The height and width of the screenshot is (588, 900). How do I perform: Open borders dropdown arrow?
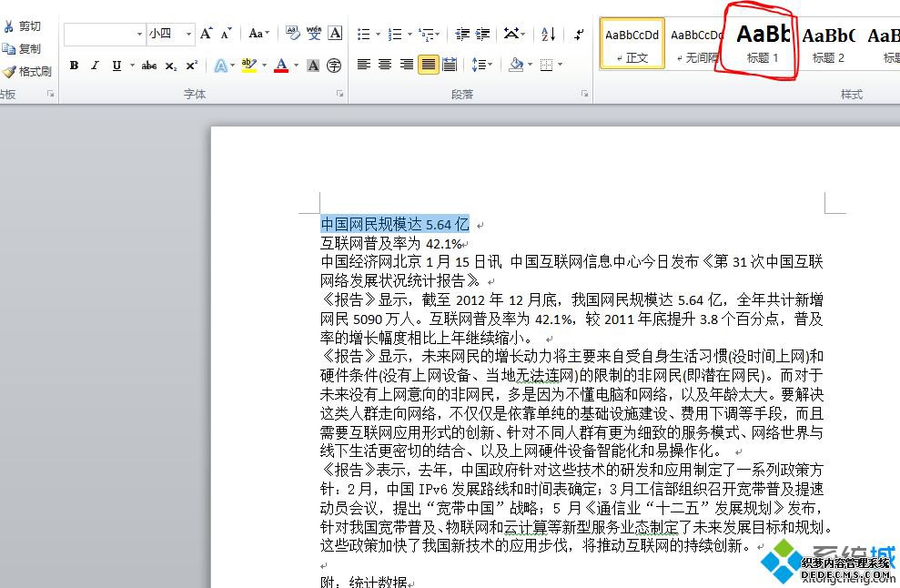[x=560, y=65]
